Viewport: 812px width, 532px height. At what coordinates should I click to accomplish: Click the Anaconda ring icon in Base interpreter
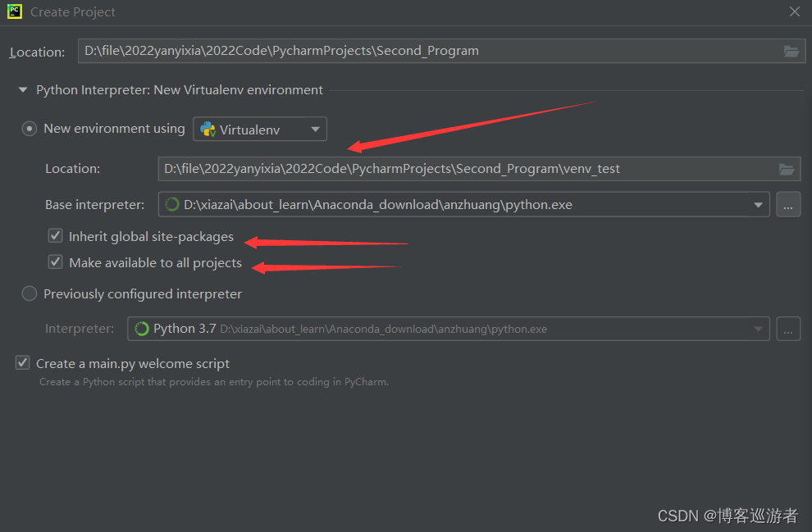click(x=172, y=204)
